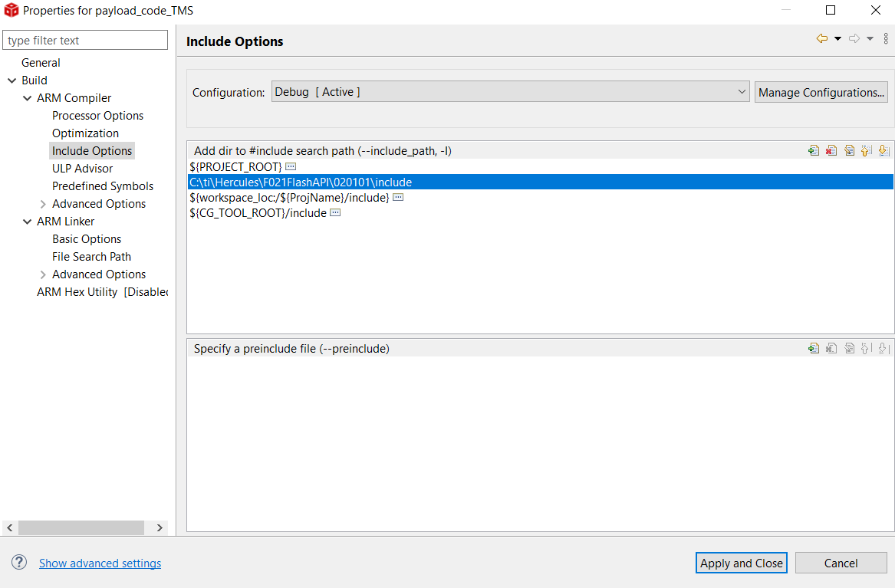
Task: Click the back navigation arrow icon
Action: pos(822,39)
